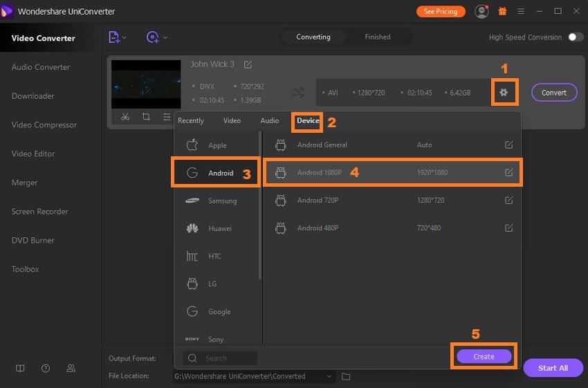Viewport: 588px width, 388px height.
Task: Choose the Android 1080P preset
Action: pos(392,172)
